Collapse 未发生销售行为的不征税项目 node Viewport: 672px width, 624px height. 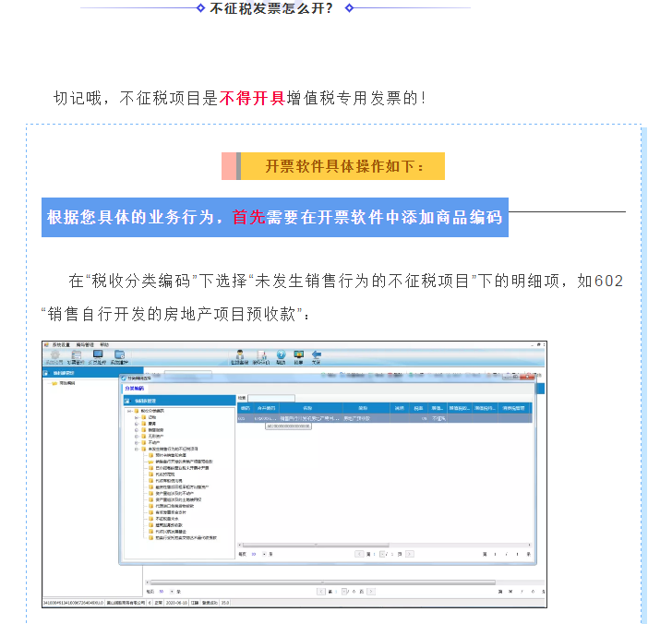[x=137, y=449]
